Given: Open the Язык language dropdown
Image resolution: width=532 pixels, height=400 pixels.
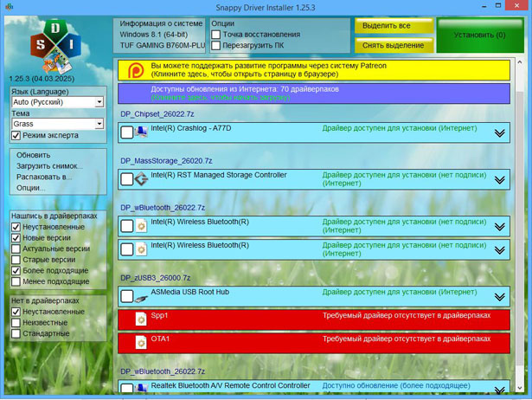Looking at the screenshot, I should point(99,102).
